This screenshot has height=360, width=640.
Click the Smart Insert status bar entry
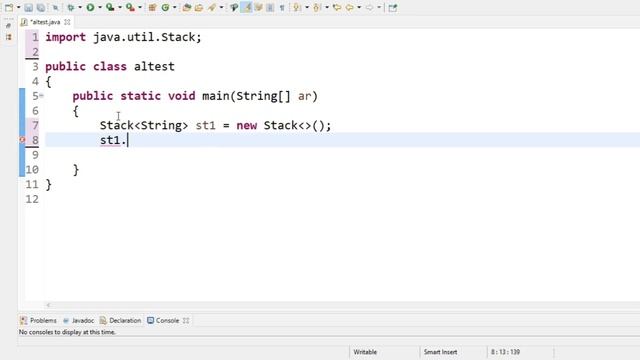click(x=440, y=352)
